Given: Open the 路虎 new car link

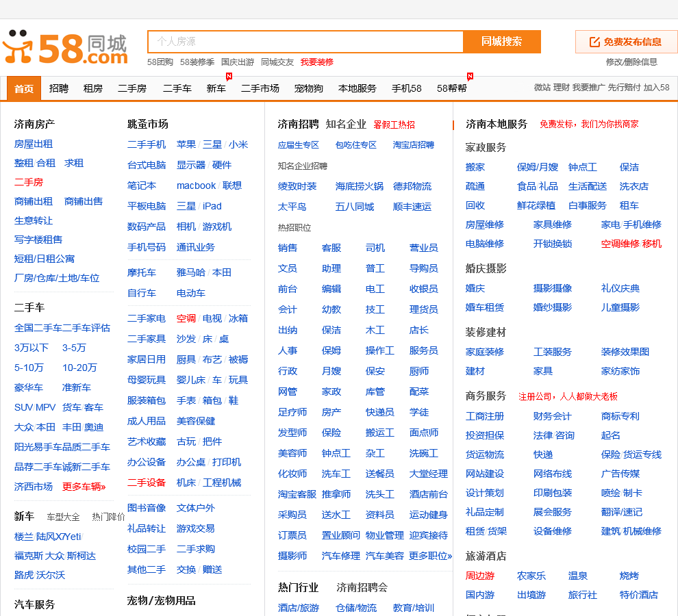Looking at the screenshot, I should [x=24, y=576].
